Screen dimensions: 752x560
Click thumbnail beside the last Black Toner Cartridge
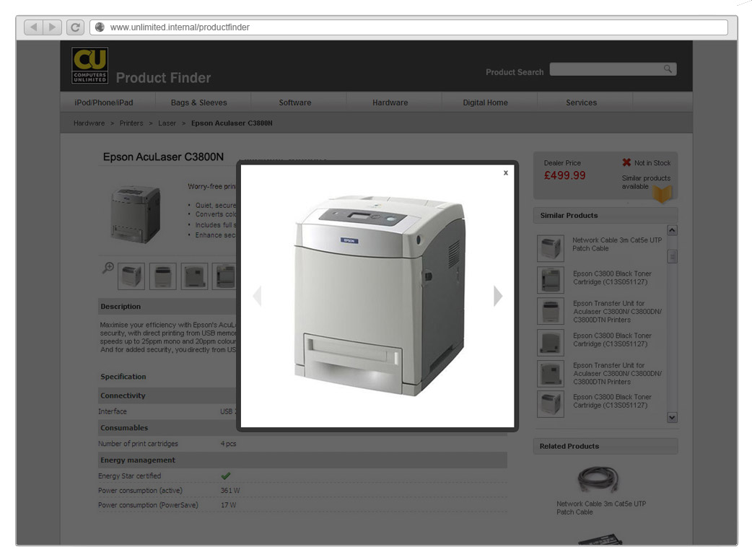[x=550, y=404]
